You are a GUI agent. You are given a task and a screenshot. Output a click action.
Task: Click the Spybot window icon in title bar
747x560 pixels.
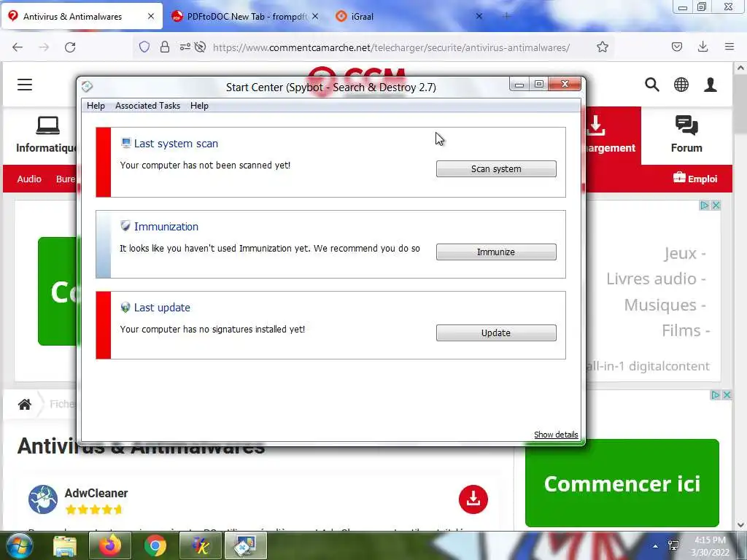pyautogui.click(x=88, y=87)
